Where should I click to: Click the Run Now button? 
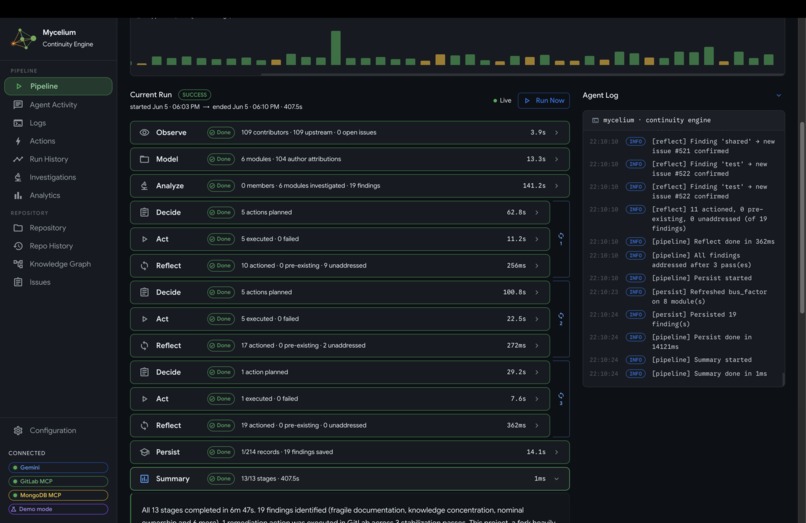click(x=544, y=100)
